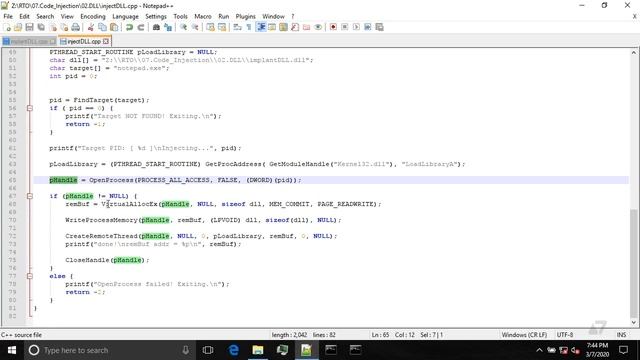Click the Replace toolbar icon
The image size is (640, 360).
[168, 27]
